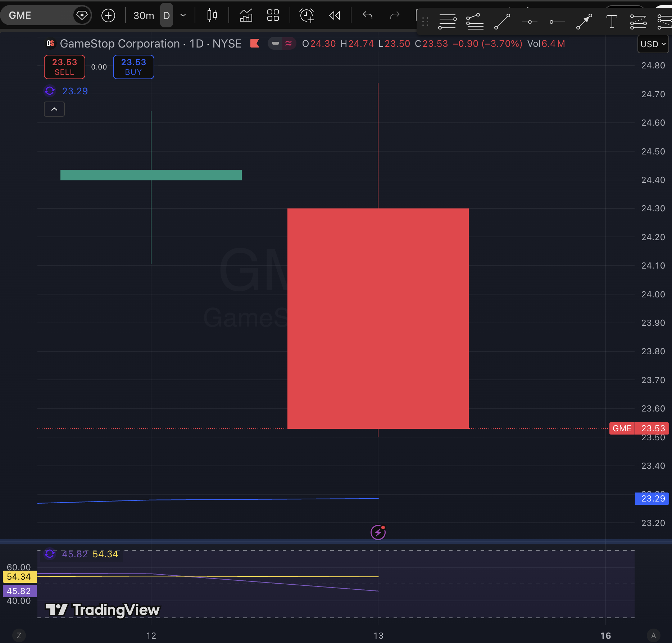This screenshot has height=643, width=672.
Task: Open the four-squares templates icon
Action: (x=273, y=15)
